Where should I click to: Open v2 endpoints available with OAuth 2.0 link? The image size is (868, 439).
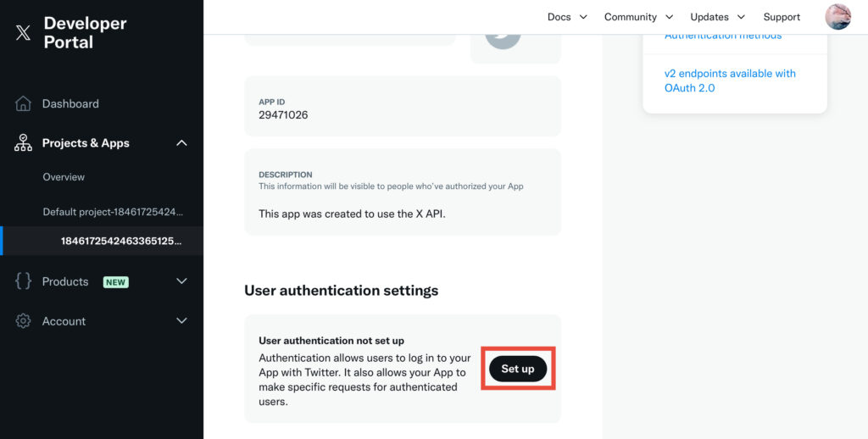point(730,81)
